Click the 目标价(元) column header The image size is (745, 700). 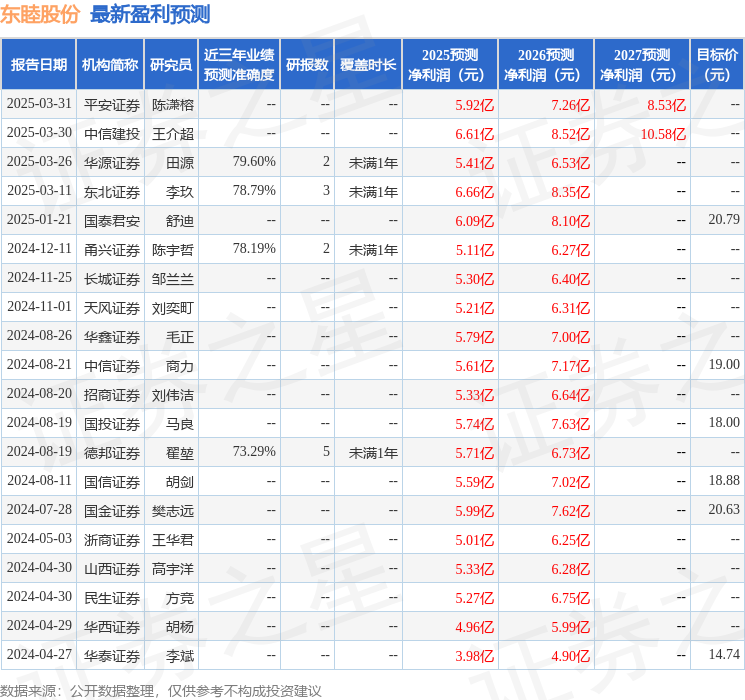tap(717, 65)
